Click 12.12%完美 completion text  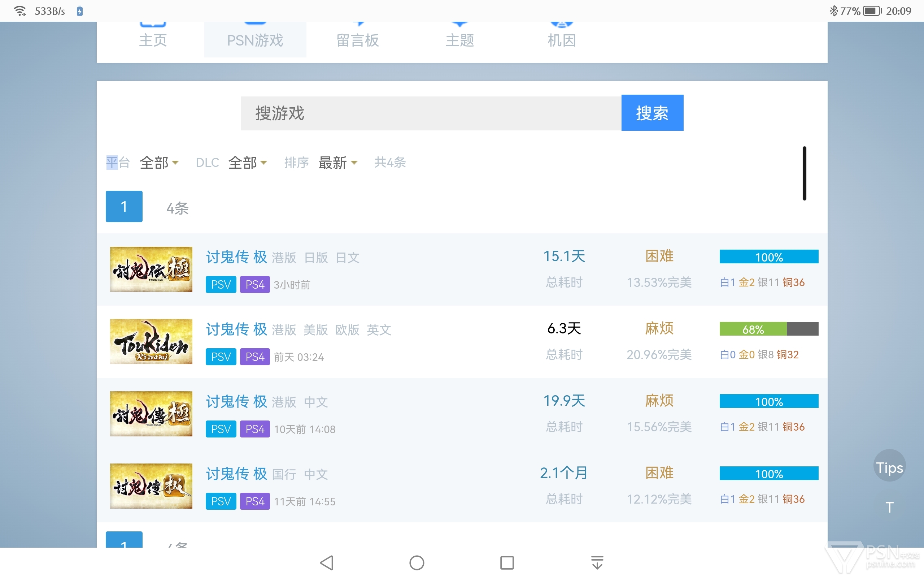point(659,499)
